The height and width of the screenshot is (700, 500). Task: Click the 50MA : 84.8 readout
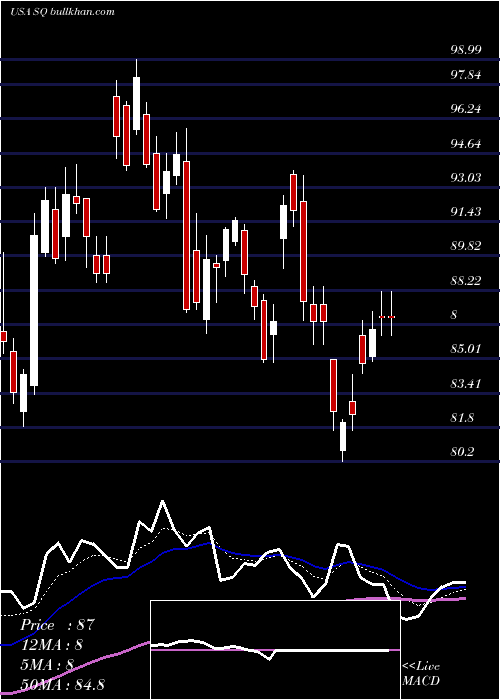(x=62, y=684)
